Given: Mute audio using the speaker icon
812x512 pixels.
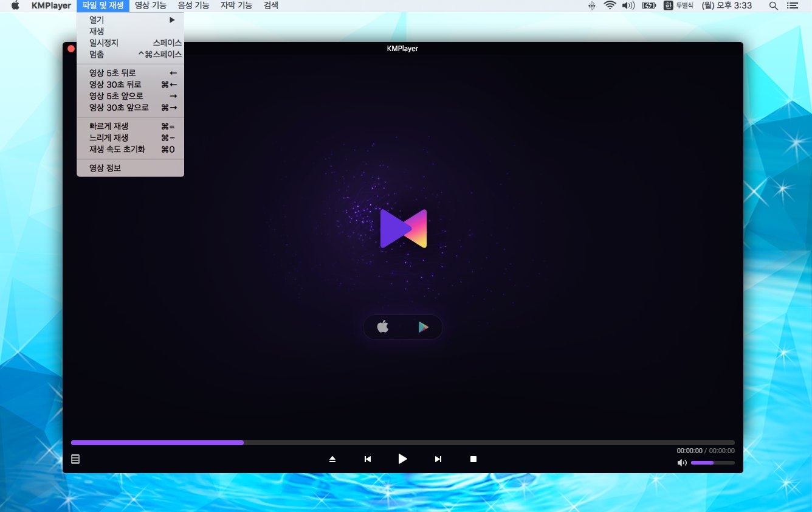Looking at the screenshot, I should (x=682, y=463).
